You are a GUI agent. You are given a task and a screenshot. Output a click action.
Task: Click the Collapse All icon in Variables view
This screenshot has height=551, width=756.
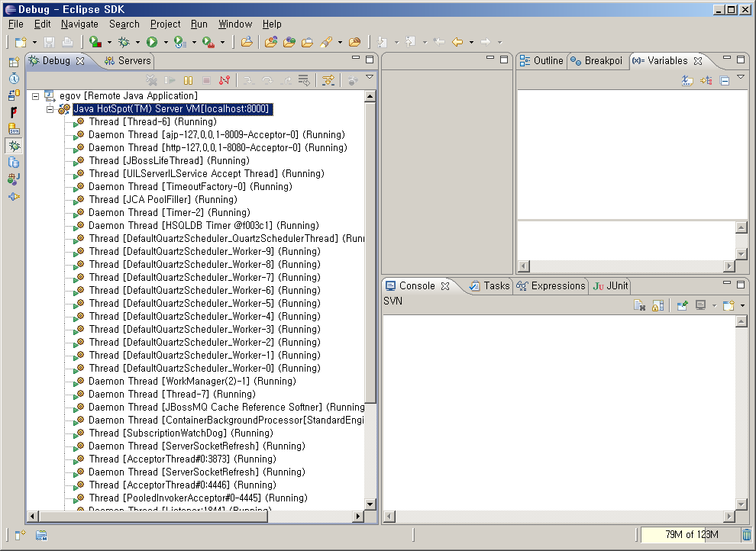click(x=725, y=80)
